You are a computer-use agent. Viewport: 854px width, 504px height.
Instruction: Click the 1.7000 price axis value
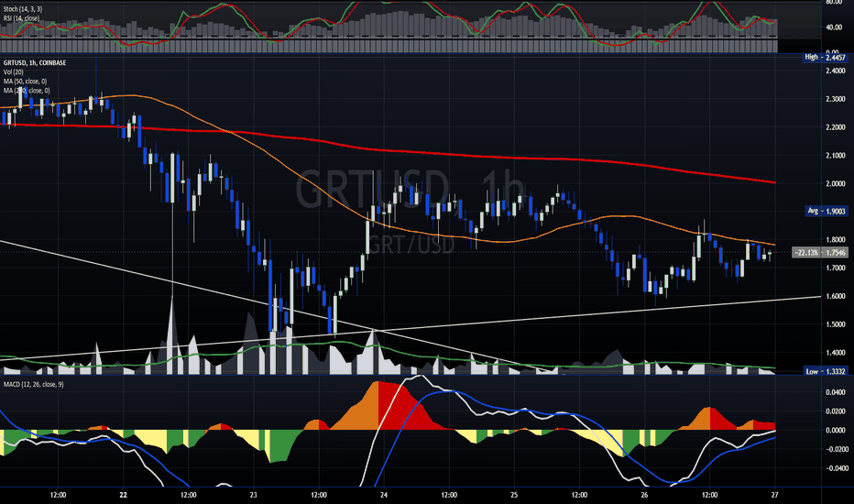836,268
